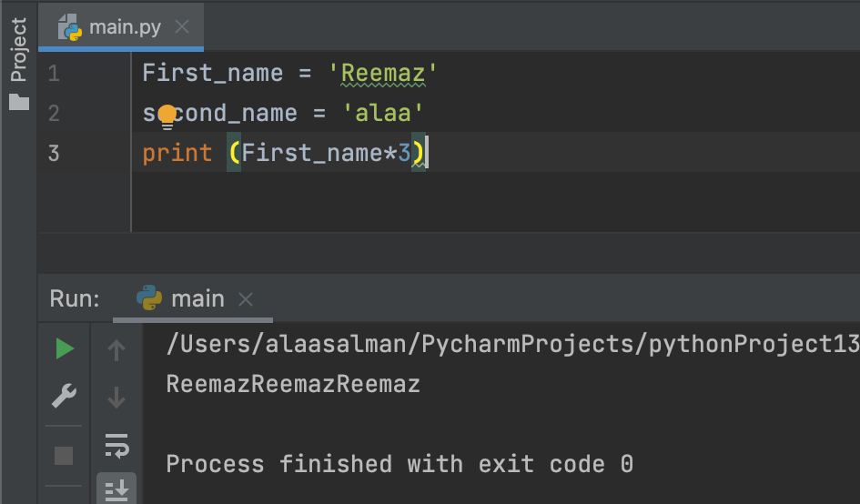Click the Down the stack trace arrow
Viewport: 860px width, 504px height.
pyautogui.click(x=116, y=398)
